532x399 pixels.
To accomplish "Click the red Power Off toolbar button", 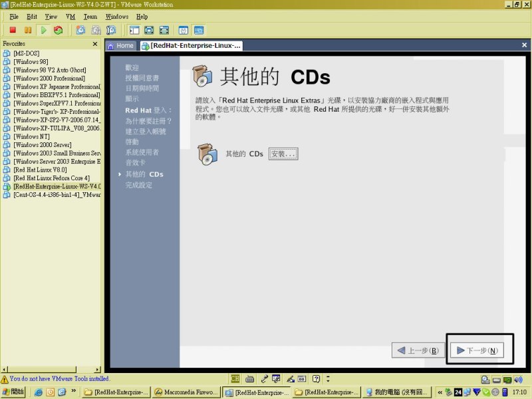I will pos(12,30).
